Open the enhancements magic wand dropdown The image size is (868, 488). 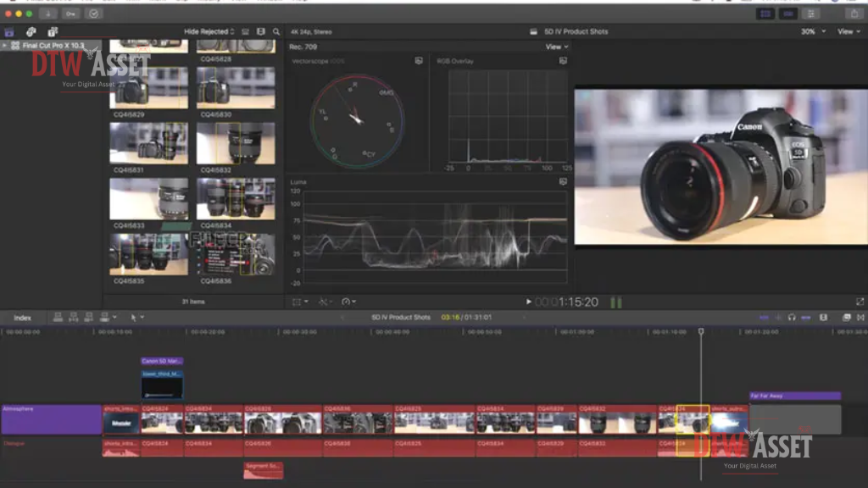(325, 302)
